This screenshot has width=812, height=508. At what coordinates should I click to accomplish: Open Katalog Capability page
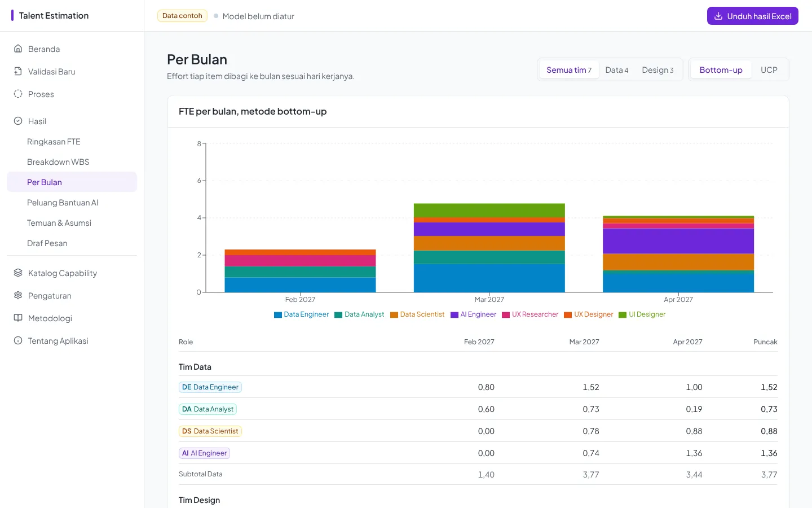(x=72, y=273)
